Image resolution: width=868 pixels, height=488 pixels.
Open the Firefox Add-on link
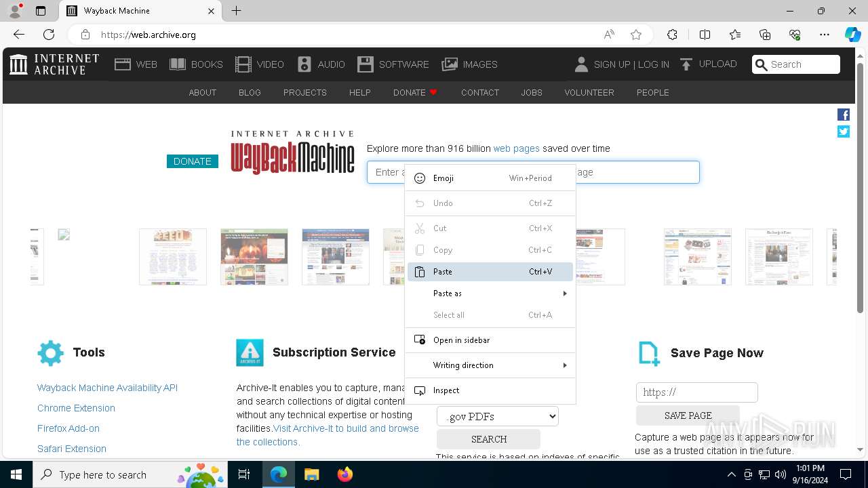click(68, 428)
